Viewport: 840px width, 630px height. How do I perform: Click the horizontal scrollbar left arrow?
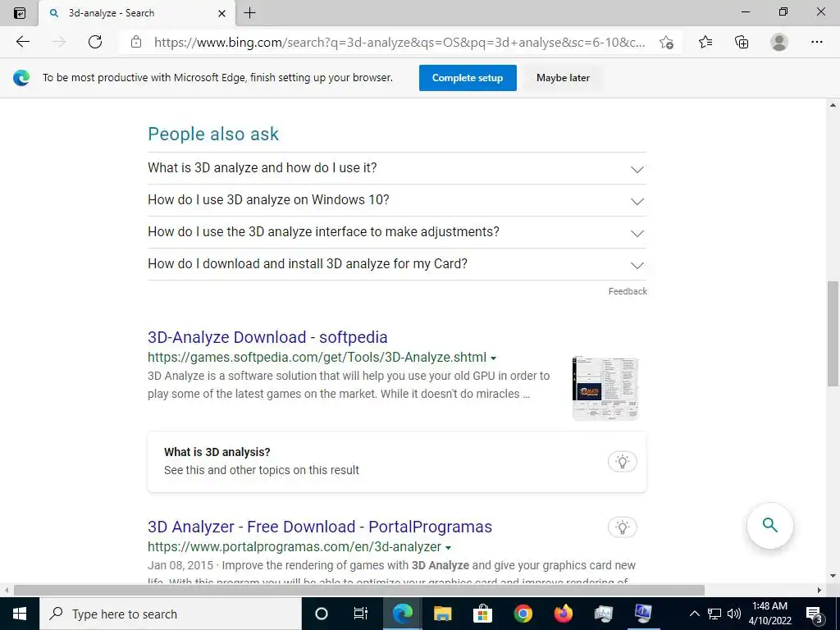(7, 591)
